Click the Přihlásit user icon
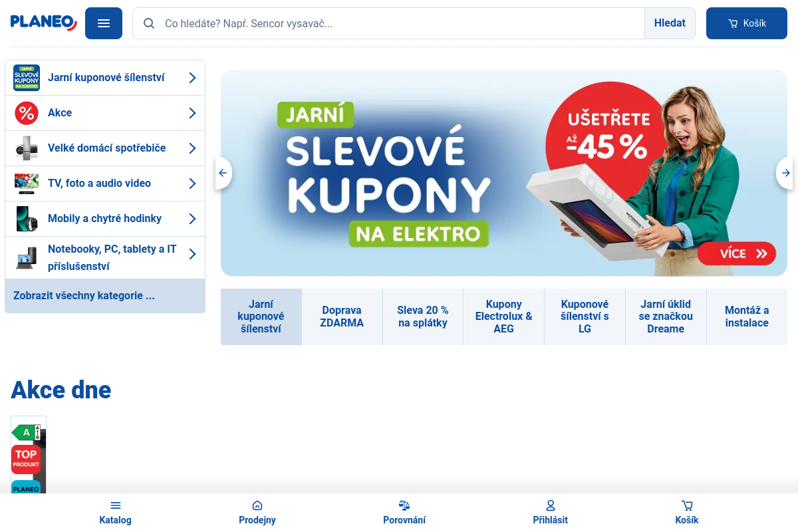Image resolution: width=798 pixels, height=532 pixels. [x=551, y=505]
